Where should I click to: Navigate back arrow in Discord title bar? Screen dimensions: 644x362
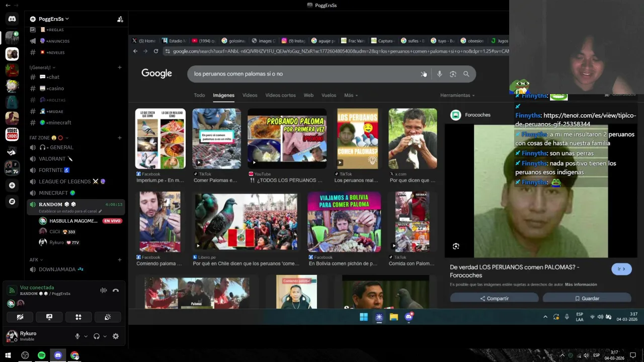pos(8,5)
